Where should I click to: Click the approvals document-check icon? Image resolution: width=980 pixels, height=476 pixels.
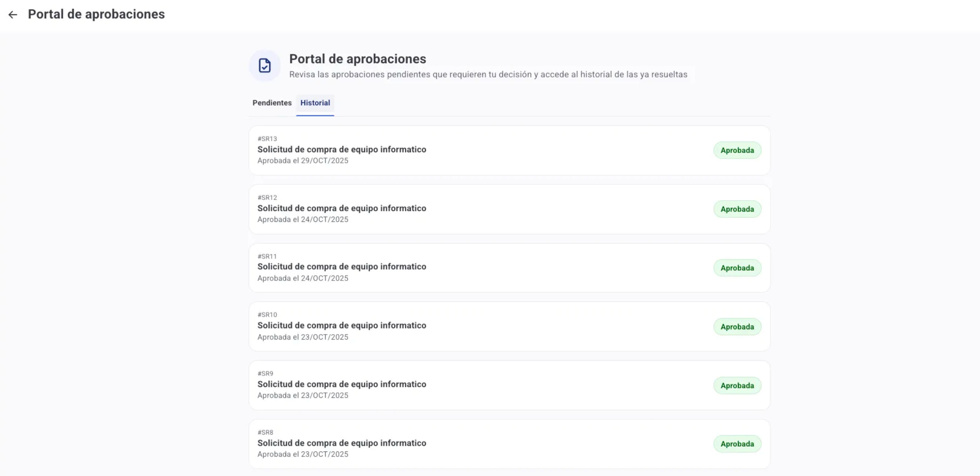click(x=264, y=65)
